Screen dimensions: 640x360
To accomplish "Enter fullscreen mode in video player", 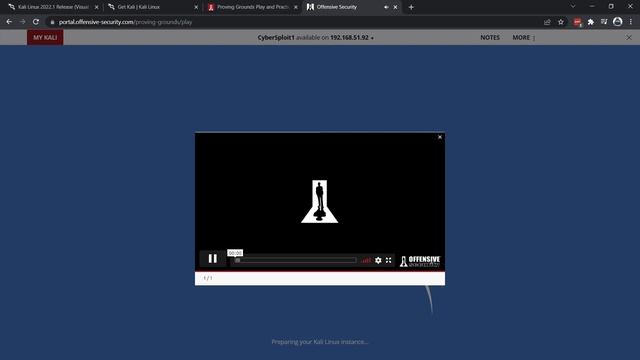I will pyautogui.click(x=389, y=260).
